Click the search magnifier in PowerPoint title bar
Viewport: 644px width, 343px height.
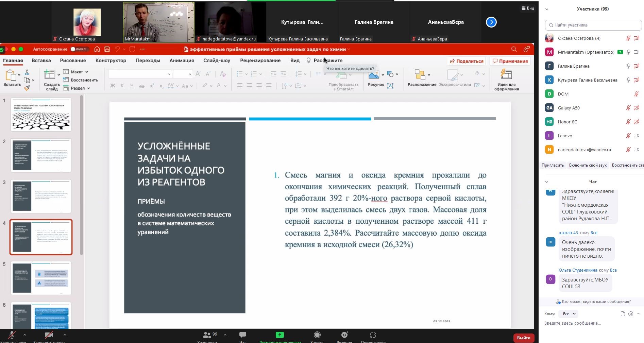(514, 49)
